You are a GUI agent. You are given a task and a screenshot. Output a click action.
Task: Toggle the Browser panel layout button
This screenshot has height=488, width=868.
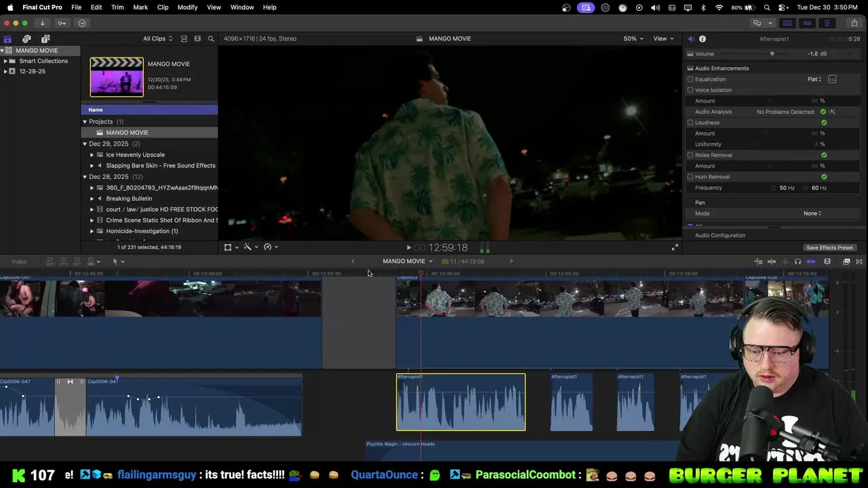(x=787, y=23)
